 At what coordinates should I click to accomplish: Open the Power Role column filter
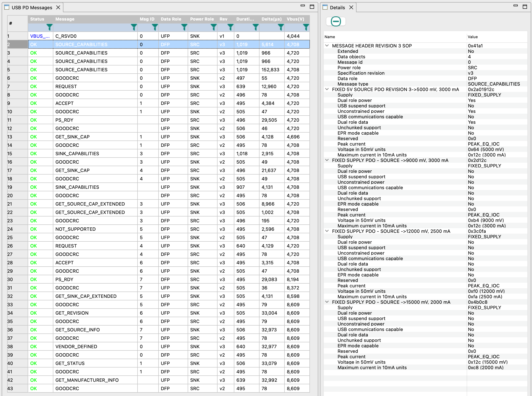point(213,27)
